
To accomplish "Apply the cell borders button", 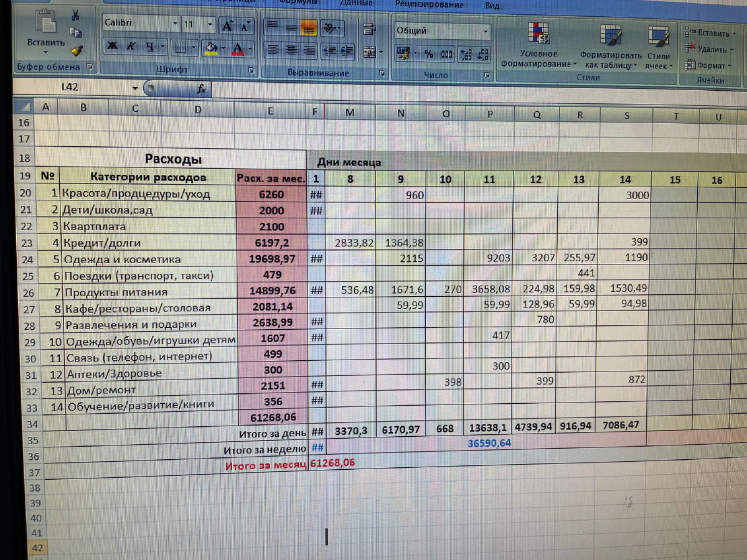I will click(x=180, y=47).
